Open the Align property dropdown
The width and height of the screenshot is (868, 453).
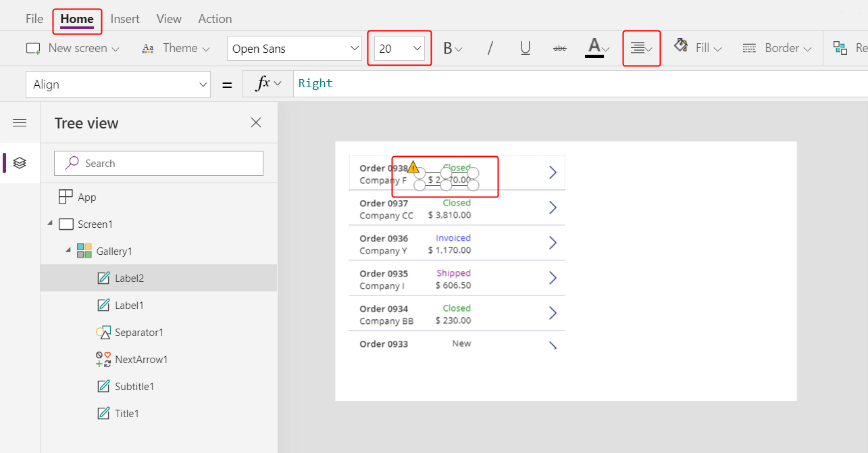(x=119, y=85)
